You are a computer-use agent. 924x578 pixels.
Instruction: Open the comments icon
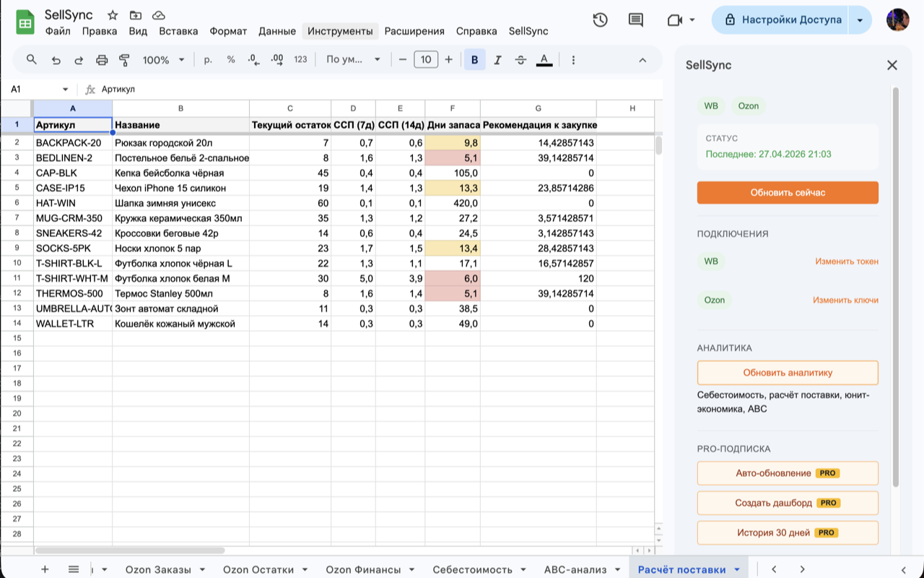point(636,20)
